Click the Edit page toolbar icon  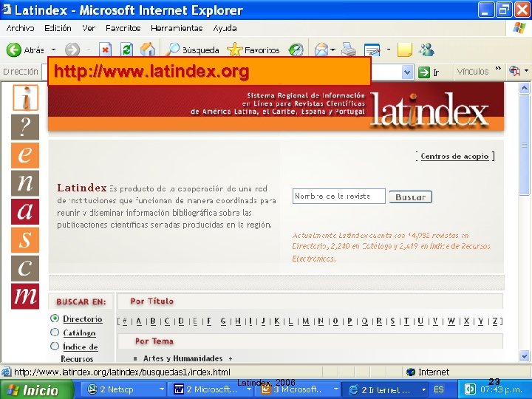coord(372,50)
